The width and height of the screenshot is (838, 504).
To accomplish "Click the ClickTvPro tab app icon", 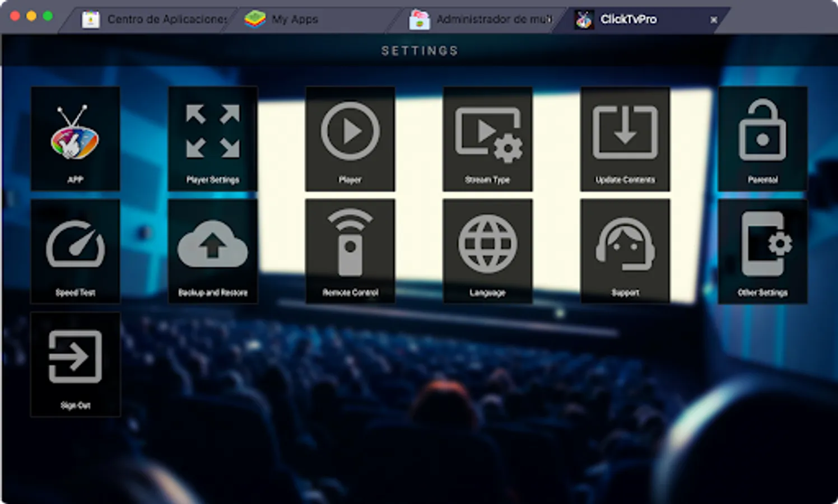I will pyautogui.click(x=584, y=20).
